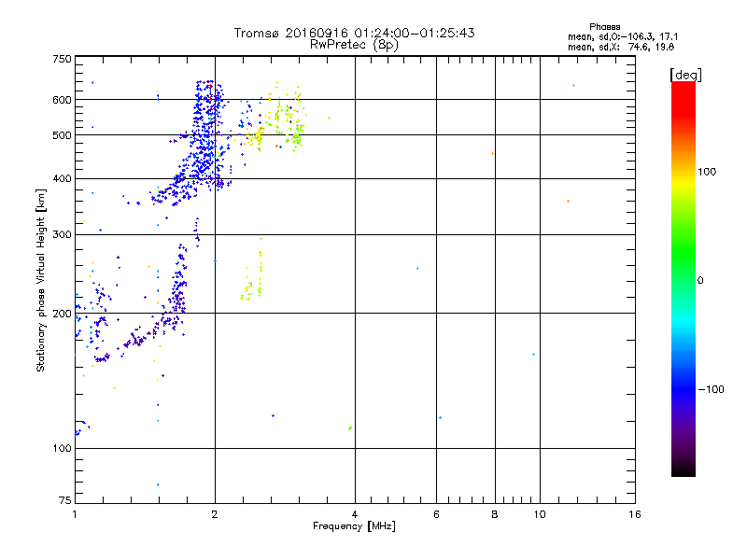
Task: Click the orange data point near 11.5 MHz, 350 km
Action: (568, 202)
